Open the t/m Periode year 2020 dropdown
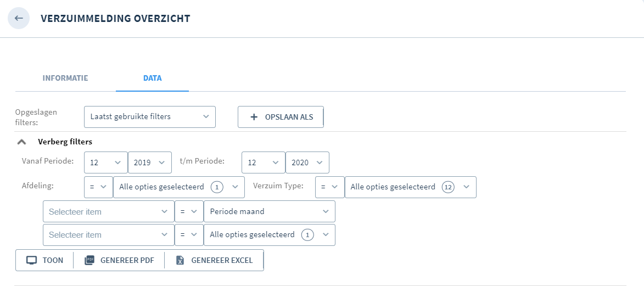Image resolution: width=644 pixels, height=286 pixels. coord(307,162)
